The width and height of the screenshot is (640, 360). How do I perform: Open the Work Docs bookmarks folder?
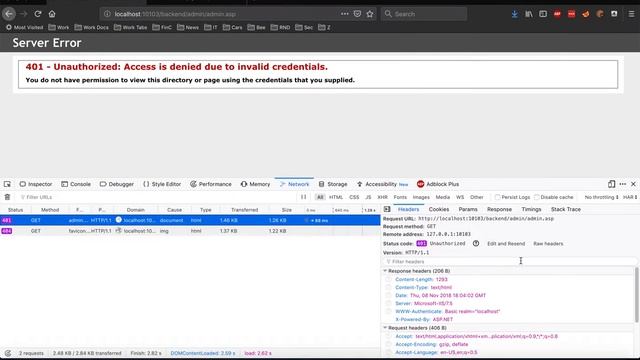click(92, 27)
